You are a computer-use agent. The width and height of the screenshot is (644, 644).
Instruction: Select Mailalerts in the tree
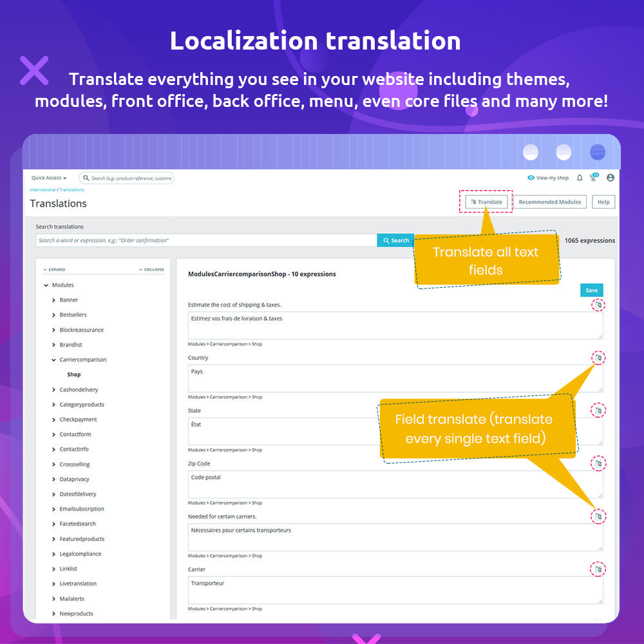[x=72, y=599]
